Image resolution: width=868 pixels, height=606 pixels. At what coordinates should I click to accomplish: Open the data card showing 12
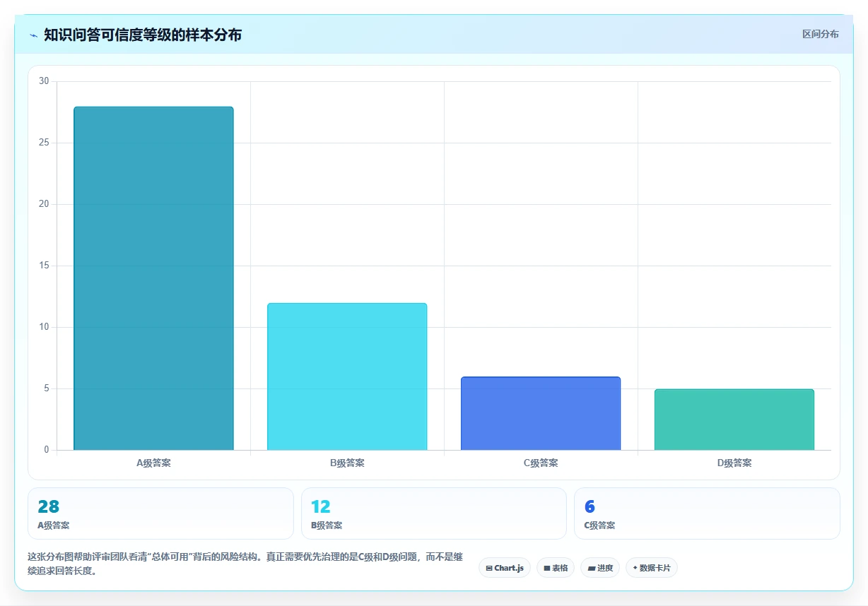pos(434,513)
